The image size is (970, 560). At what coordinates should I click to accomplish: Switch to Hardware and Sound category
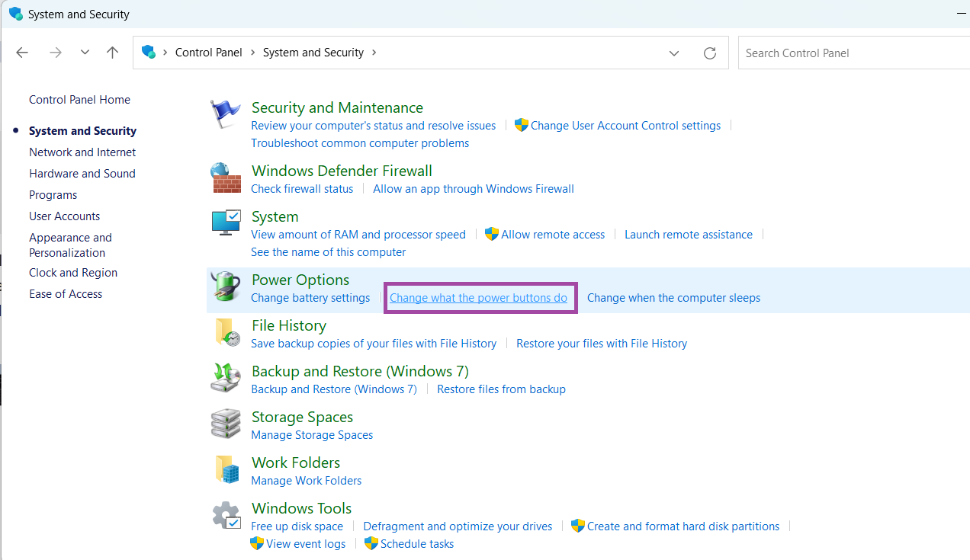coord(82,174)
